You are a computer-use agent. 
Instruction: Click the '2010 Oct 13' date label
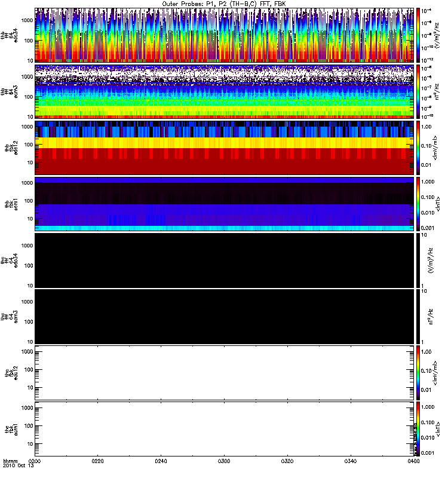(19, 465)
